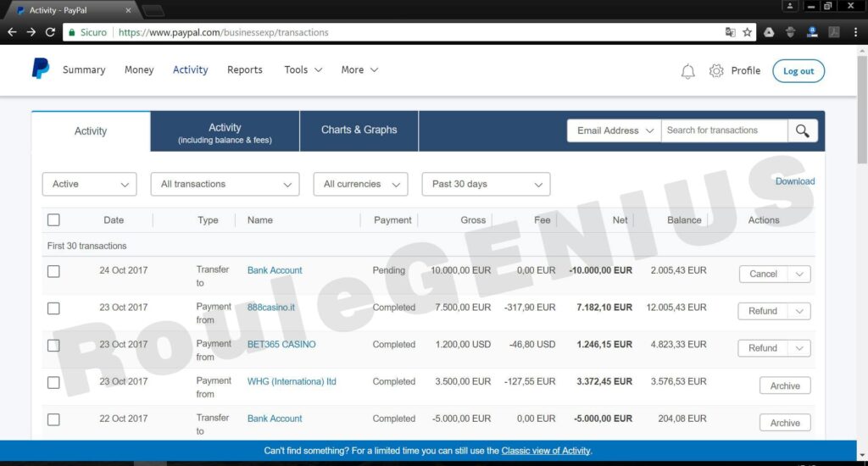Screen dimensions: 868x466
Task: Click the user profile extension icon
Action: click(x=812, y=32)
